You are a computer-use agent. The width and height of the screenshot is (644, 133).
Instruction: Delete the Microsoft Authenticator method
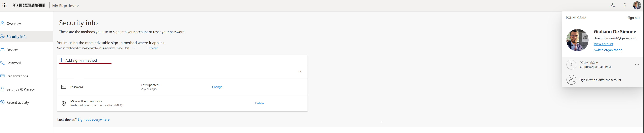[260, 103]
